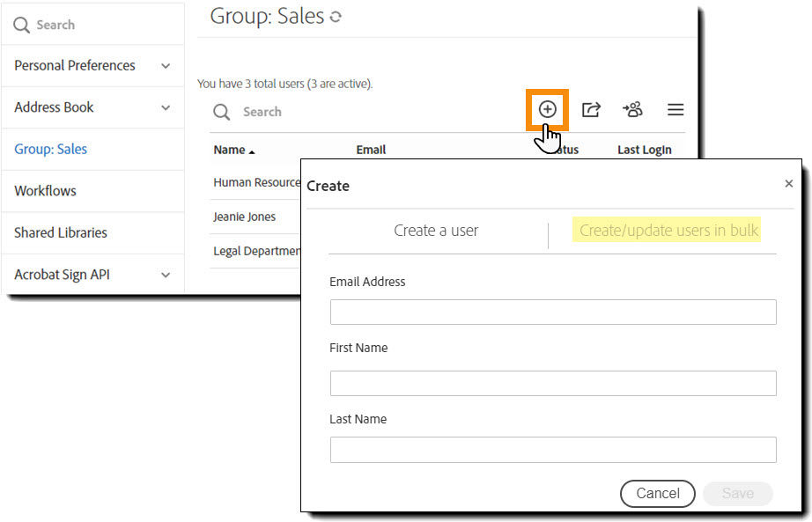Image resolution: width=812 pixels, height=522 pixels.
Task: Switch to the Create a user tab
Action: click(436, 230)
